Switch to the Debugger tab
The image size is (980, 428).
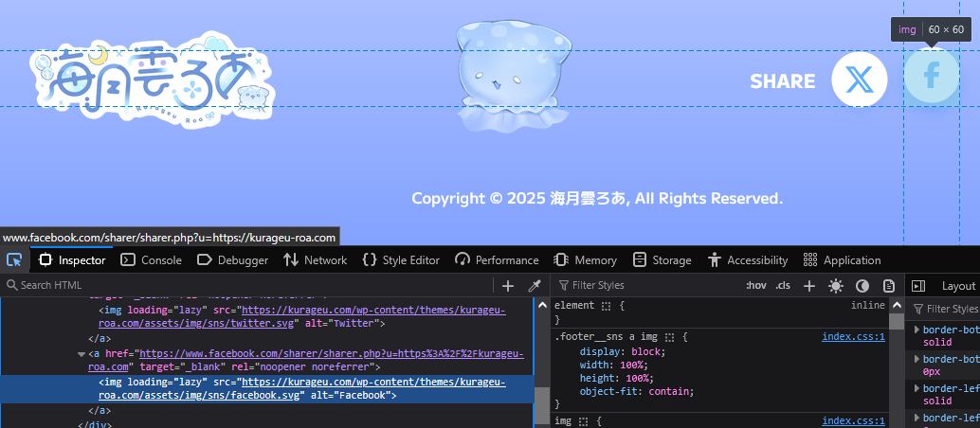[x=232, y=259]
